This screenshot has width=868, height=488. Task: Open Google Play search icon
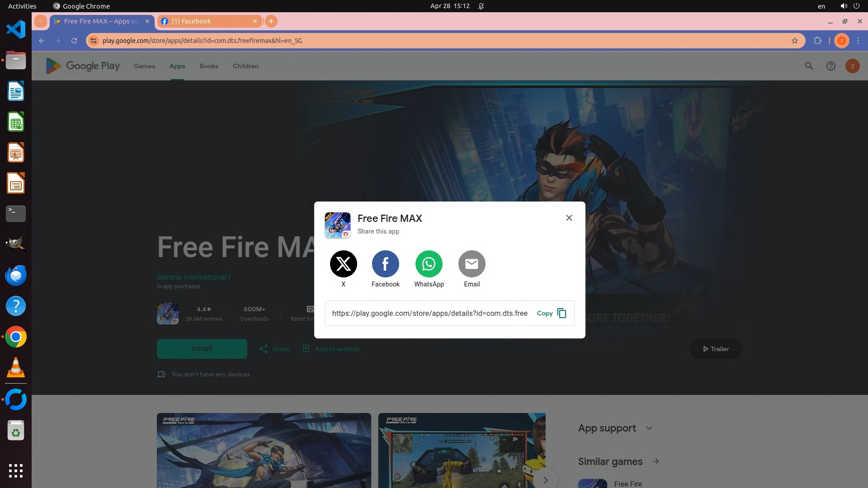click(x=809, y=66)
